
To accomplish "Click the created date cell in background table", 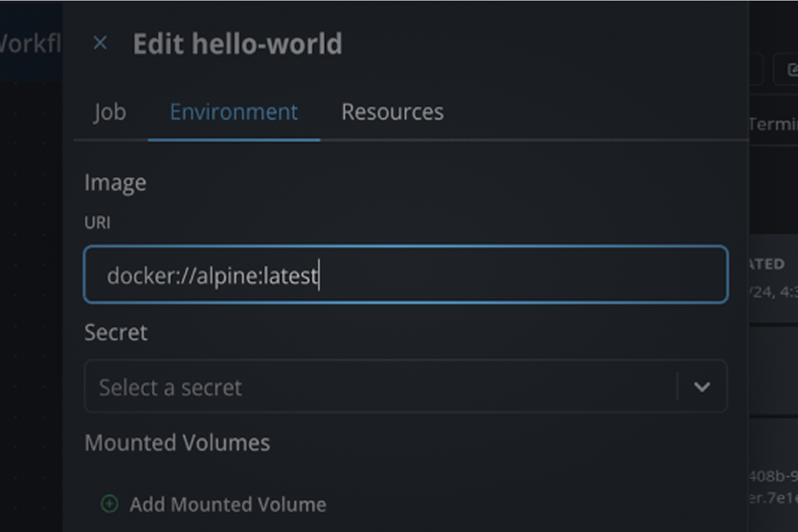I will tap(772, 292).
